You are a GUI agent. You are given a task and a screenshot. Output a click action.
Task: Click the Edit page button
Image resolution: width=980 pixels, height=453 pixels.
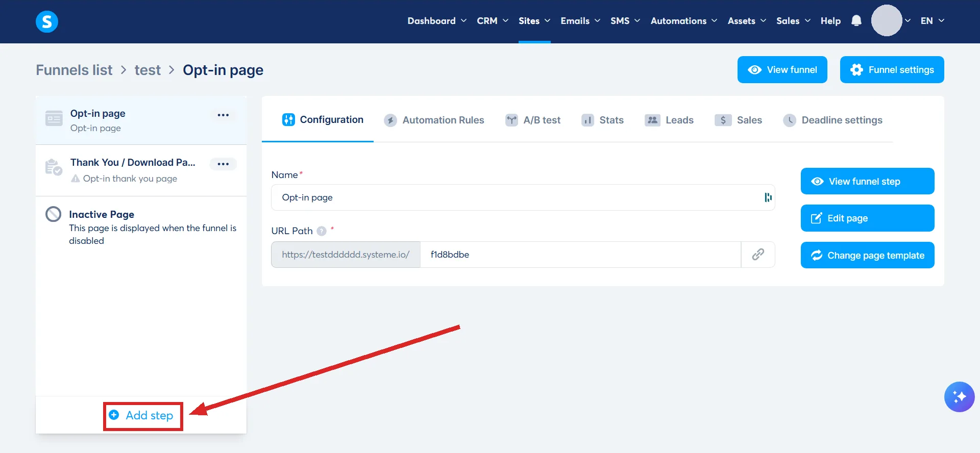(x=868, y=218)
